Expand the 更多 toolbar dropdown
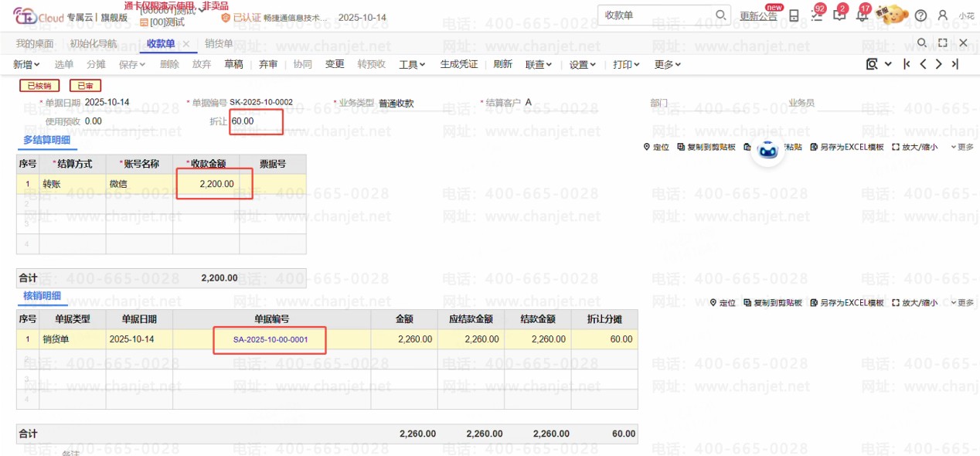The height and width of the screenshot is (456, 980). click(x=668, y=64)
